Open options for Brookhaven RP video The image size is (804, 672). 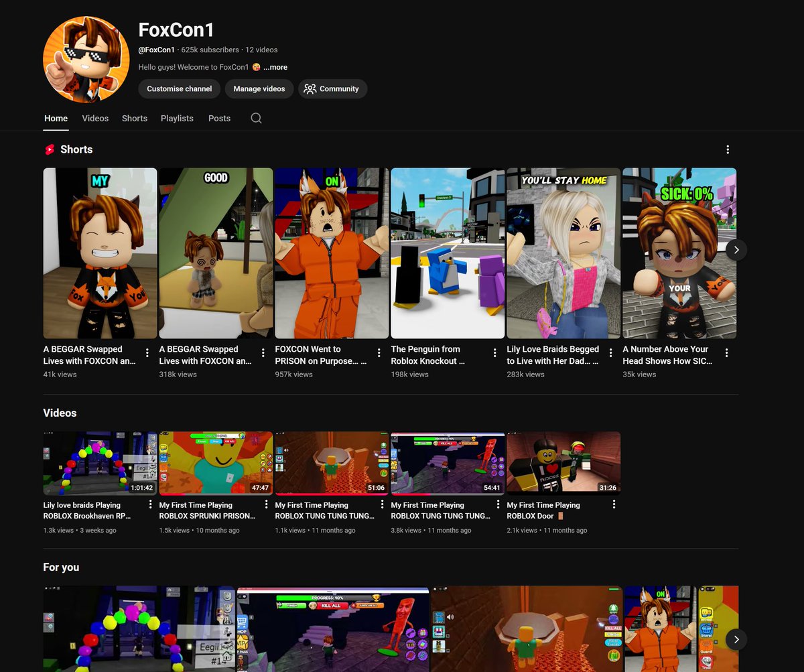(x=150, y=505)
